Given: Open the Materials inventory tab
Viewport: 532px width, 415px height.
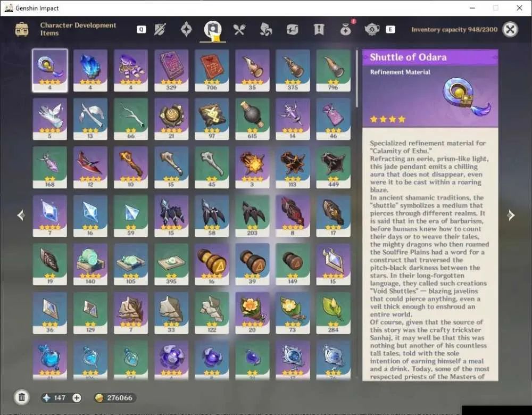Looking at the screenshot, I should point(265,29).
